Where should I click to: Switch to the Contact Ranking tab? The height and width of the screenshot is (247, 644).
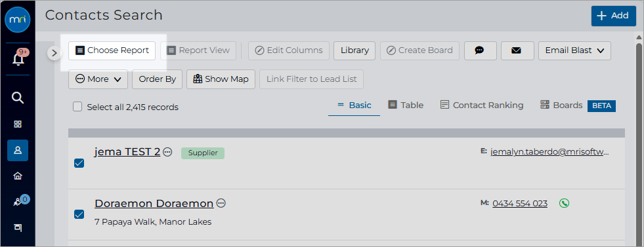pyautogui.click(x=482, y=105)
